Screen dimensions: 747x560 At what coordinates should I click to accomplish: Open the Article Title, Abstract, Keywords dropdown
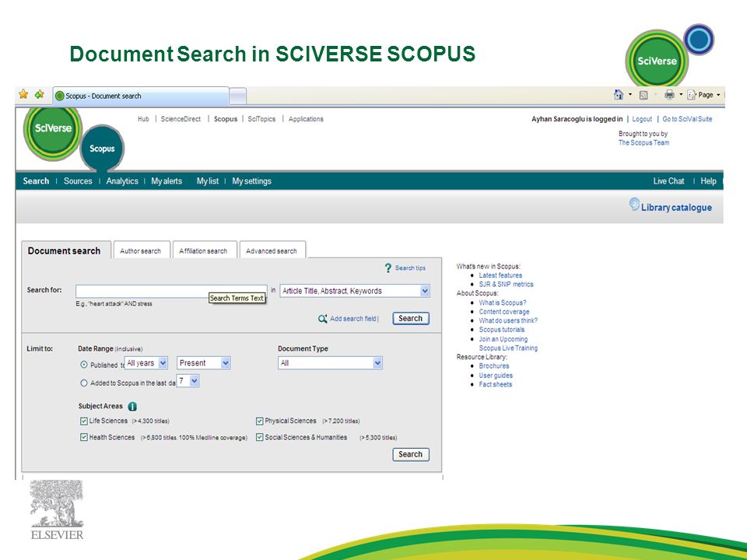(355, 291)
